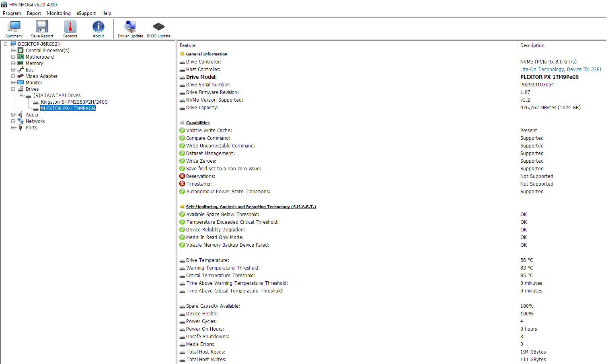This screenshot has width=608, height=364.
Task: Click the Drives node icon
Action: pyautogui.click(x=21, y=89)
